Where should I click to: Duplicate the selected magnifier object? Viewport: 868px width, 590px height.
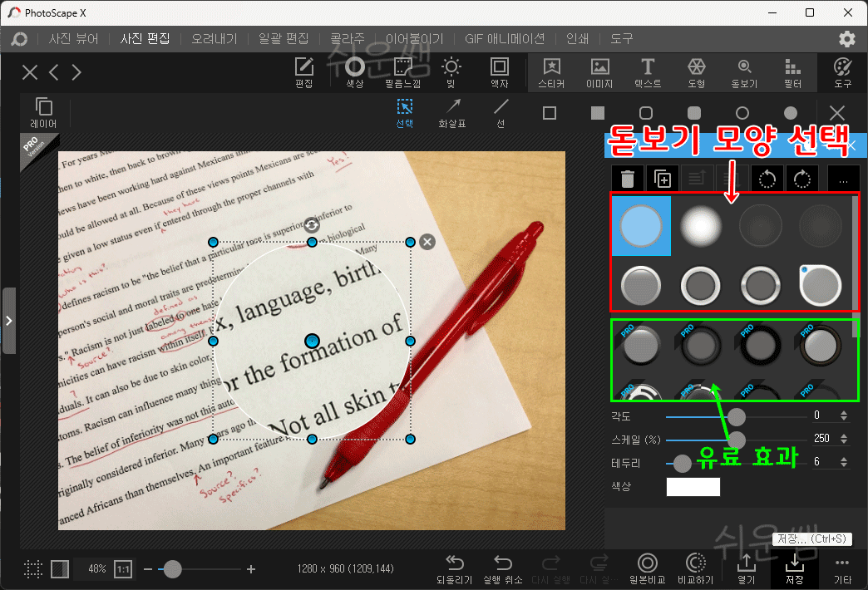tap(663, 179)
